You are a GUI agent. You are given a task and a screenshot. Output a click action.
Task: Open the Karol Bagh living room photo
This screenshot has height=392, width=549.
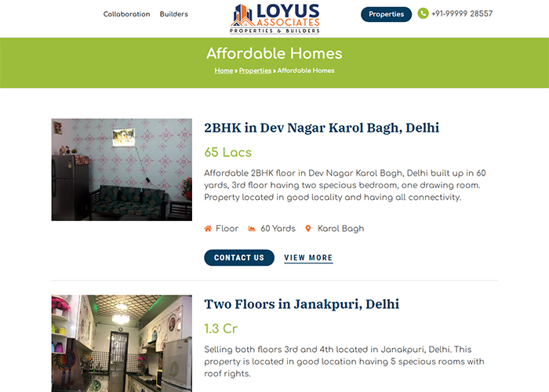122,170
